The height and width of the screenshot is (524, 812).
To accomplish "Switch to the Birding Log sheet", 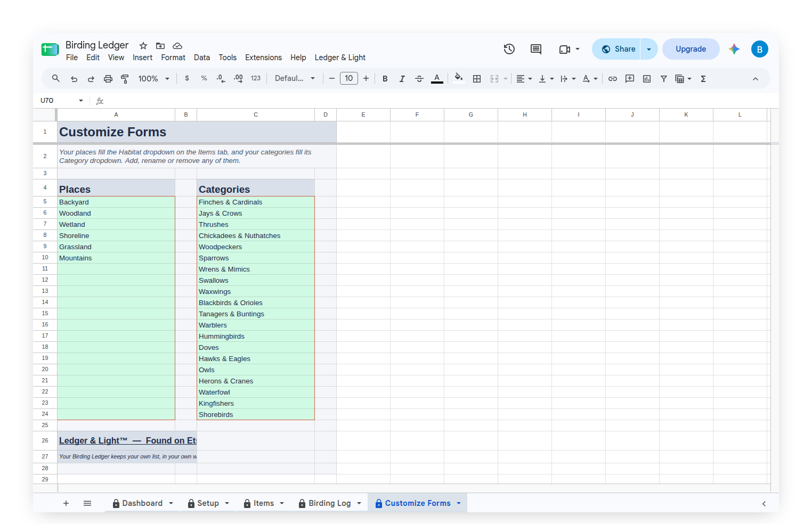I will pyautogui.click(x=330, y=503).
